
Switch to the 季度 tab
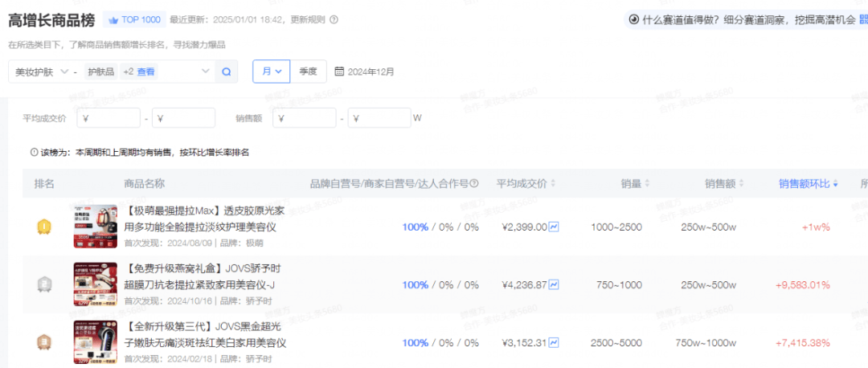308,72
